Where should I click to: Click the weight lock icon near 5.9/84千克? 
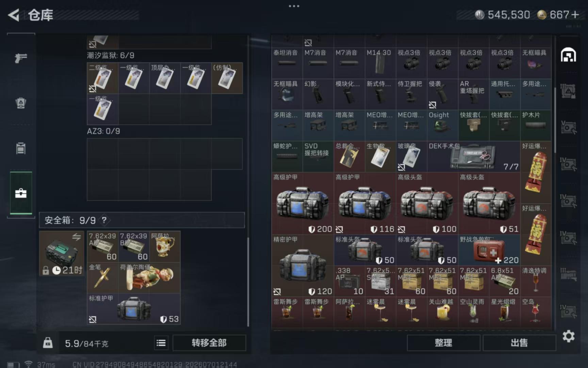(x=48, y=343)
